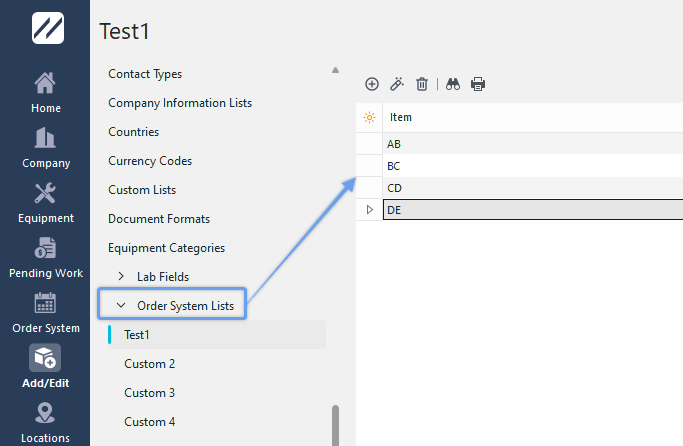This screenshot has width=683, height=446.
Task: Add a new item with the plus icon
Action: click(x=372, y=84)
